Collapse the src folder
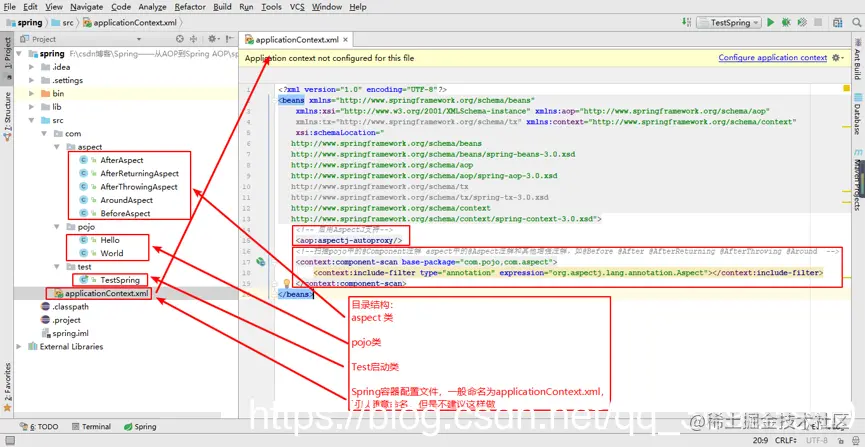The width and height of the screenshot is (865, 447). (x=33, y=120)
